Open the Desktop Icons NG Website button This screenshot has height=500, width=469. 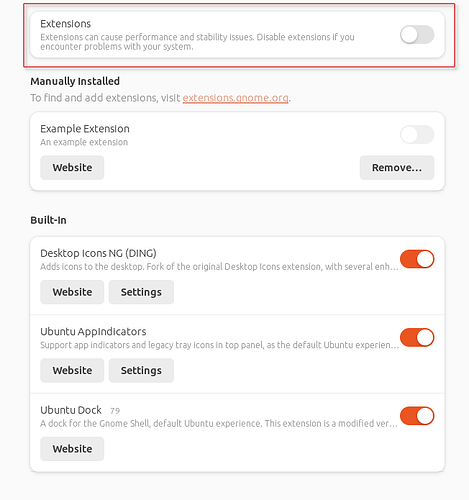(72, 292)
